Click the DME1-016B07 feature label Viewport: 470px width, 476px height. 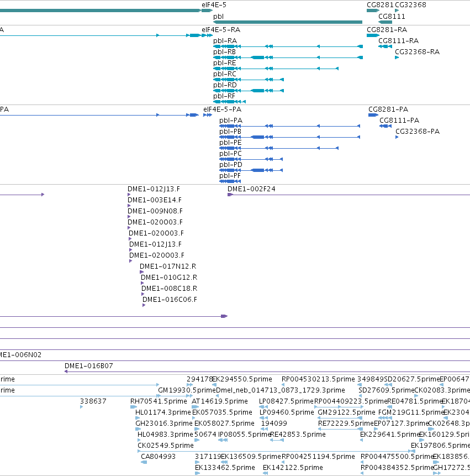point(88,366)
